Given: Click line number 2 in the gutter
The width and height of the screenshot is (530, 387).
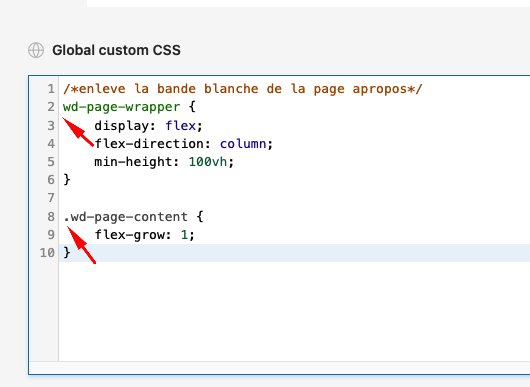Looking at the screenshot, I should pos(51,107).
